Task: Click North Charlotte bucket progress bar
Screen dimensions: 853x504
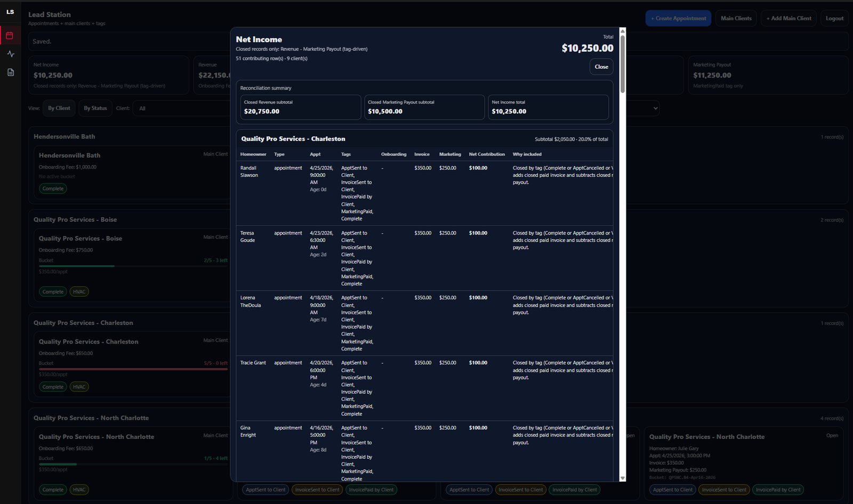Action: [x=133, y=464]
